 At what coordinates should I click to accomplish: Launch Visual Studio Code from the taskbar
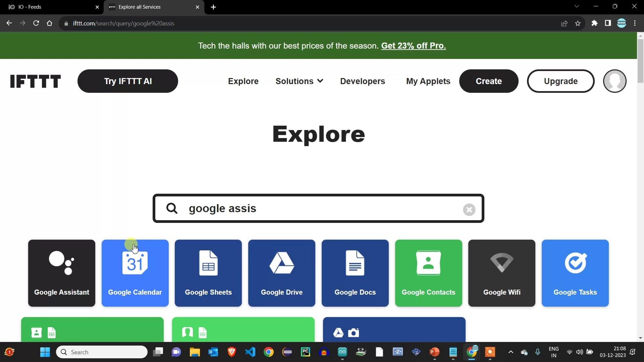[250, 352]
